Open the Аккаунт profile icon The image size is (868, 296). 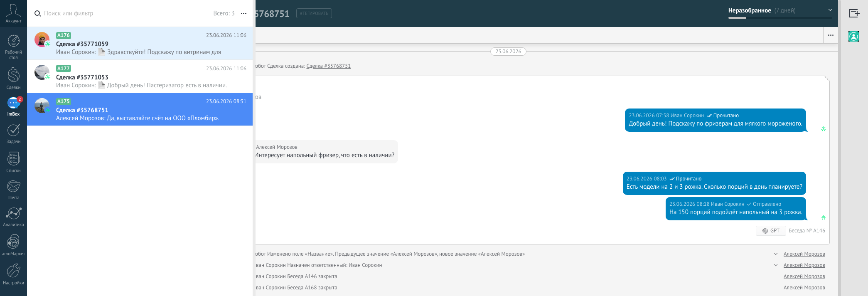(13, 13)
